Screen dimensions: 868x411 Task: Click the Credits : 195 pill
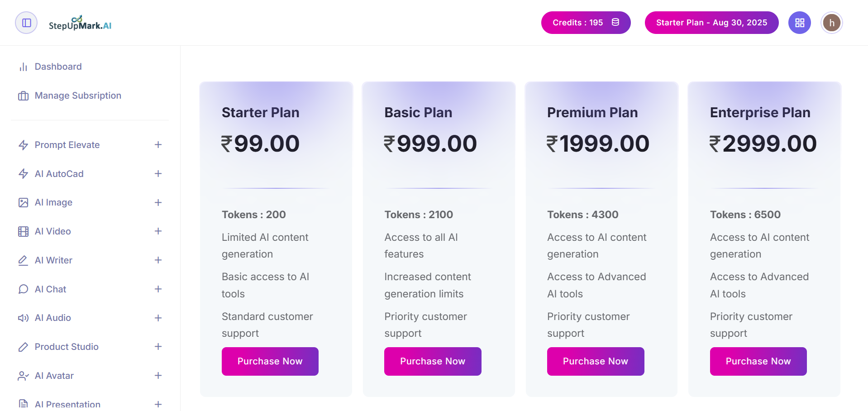[586, 23]
